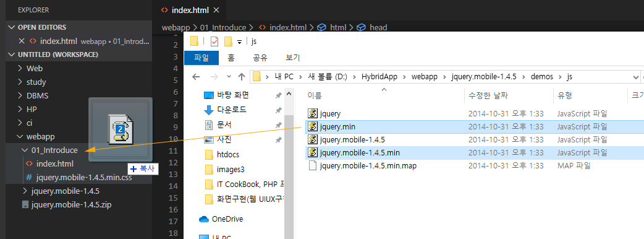This screenshot has height=239, width=644.
Task: Click the new folder quick access icon
Action: coord(228,41)
